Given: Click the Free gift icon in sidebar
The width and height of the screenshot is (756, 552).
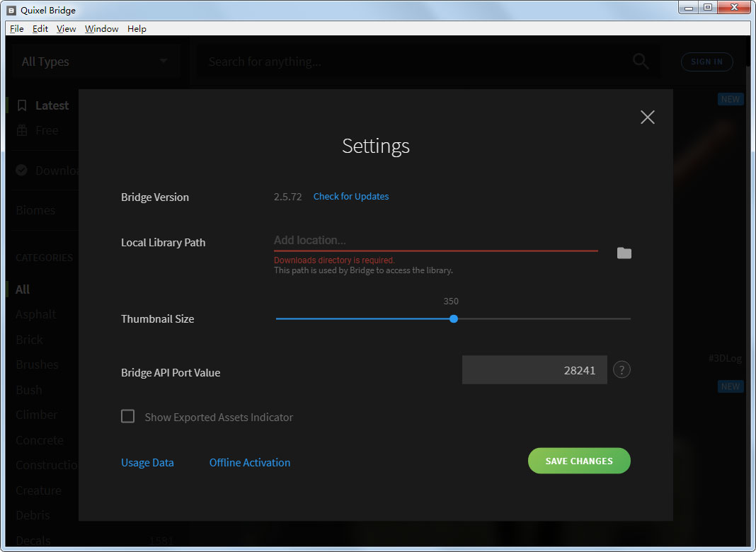Looking at the screenshot, I should pyautogui.click(x=22, y=130).
